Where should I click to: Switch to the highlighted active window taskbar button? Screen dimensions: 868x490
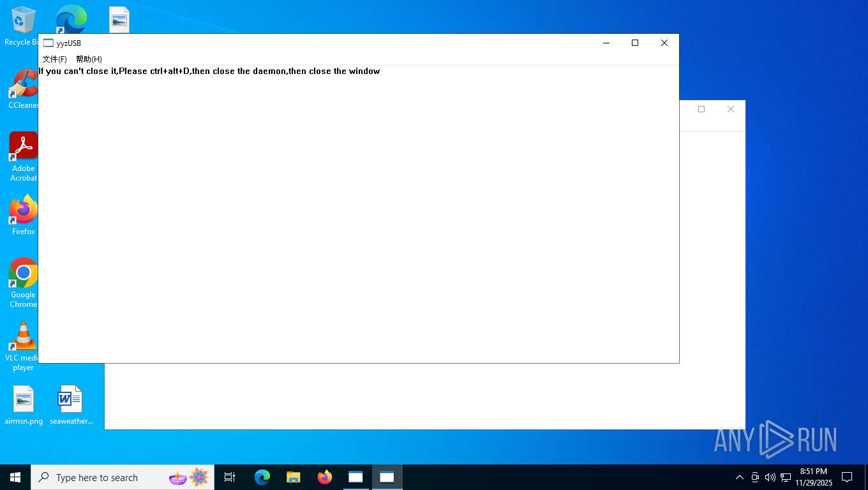387,477
